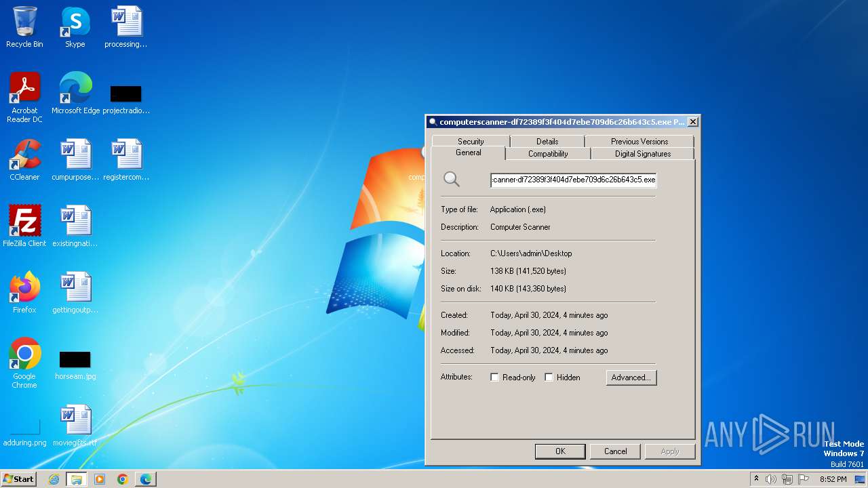Screen dimensions: 868x488
Task: Switch to the Security tab
Action: coord(471,142)
